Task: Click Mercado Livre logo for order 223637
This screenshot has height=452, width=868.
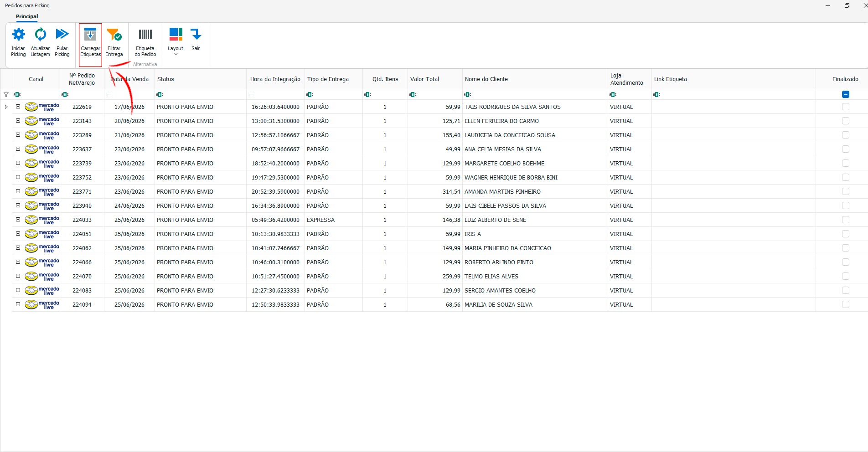Action: [42, 149]
